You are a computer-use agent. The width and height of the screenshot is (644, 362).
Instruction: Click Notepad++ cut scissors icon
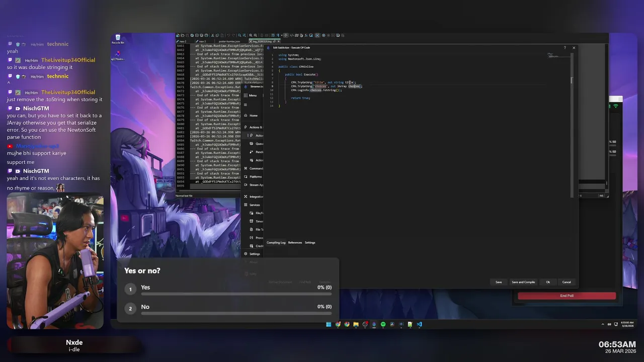[x=212, y=35]
